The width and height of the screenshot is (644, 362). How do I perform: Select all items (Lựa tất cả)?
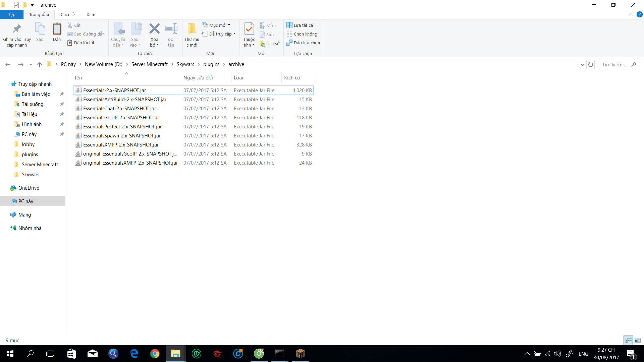pos(300,25)
